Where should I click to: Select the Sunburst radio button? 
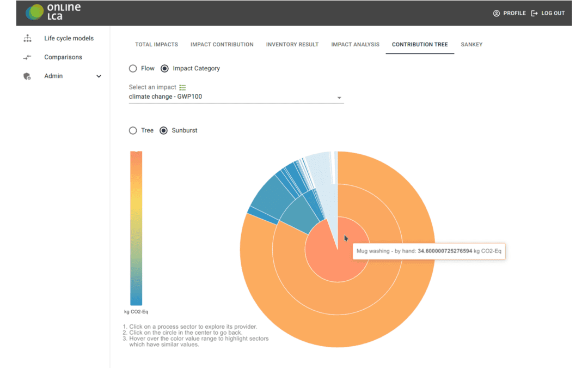click(163, 131)
